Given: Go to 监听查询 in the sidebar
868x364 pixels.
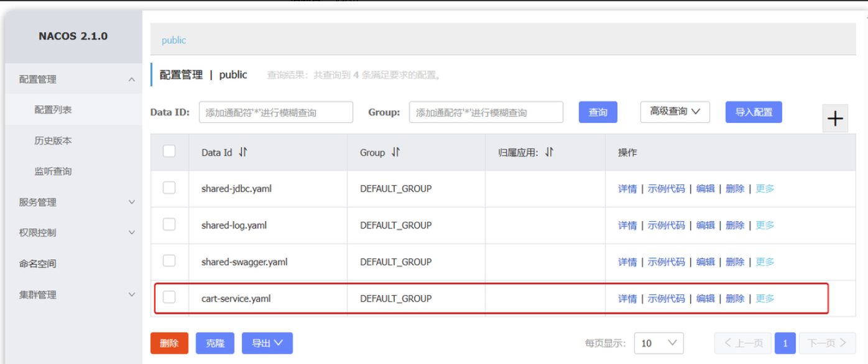Looking at the screenshot, I should click(53, 171).
